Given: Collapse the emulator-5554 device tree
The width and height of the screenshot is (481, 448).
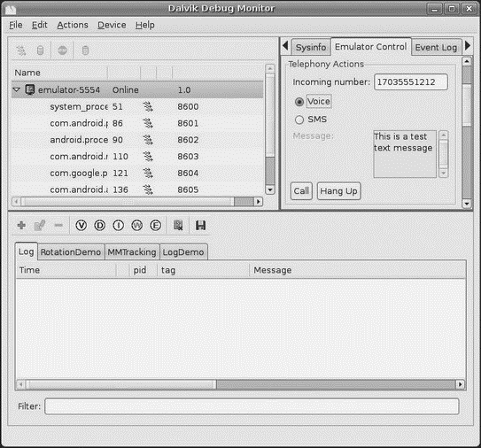Looking at the screenshot, I should 17,89.
